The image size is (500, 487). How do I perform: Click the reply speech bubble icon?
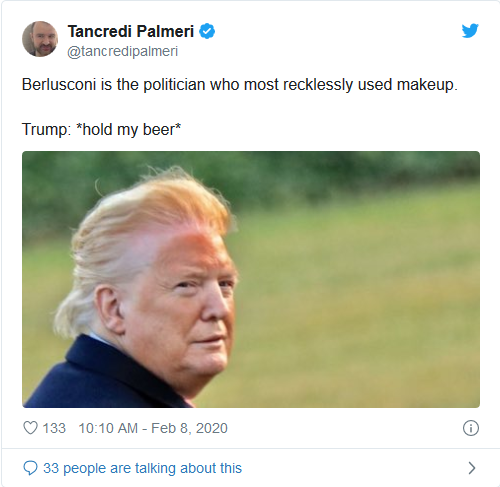click(30, 468)
